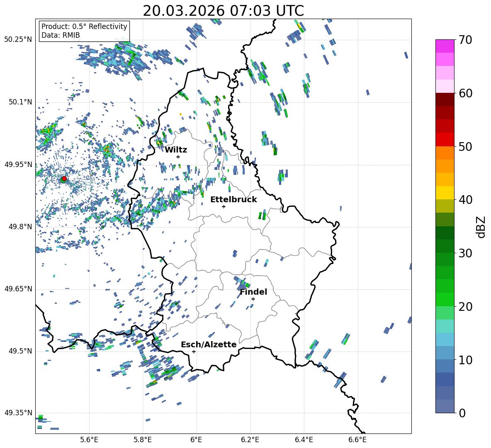The image size is (491, 448).
Task: Select the Wiltz city label
Action: pos(176,150)
